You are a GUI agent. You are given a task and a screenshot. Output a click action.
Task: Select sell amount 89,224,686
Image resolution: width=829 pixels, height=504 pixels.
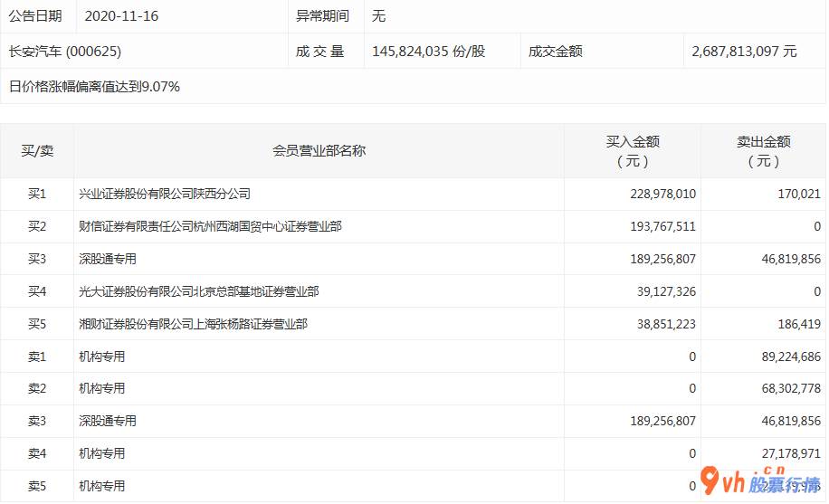click(x=791, y=357)
